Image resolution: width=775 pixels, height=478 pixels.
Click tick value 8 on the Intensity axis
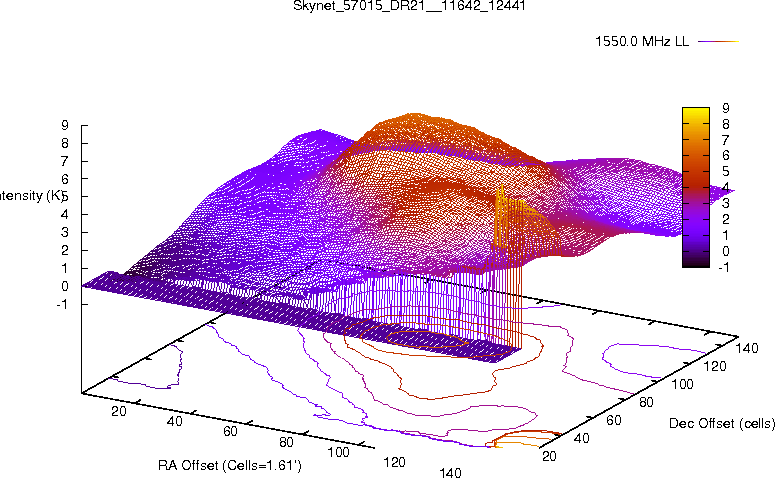point(65,143)
